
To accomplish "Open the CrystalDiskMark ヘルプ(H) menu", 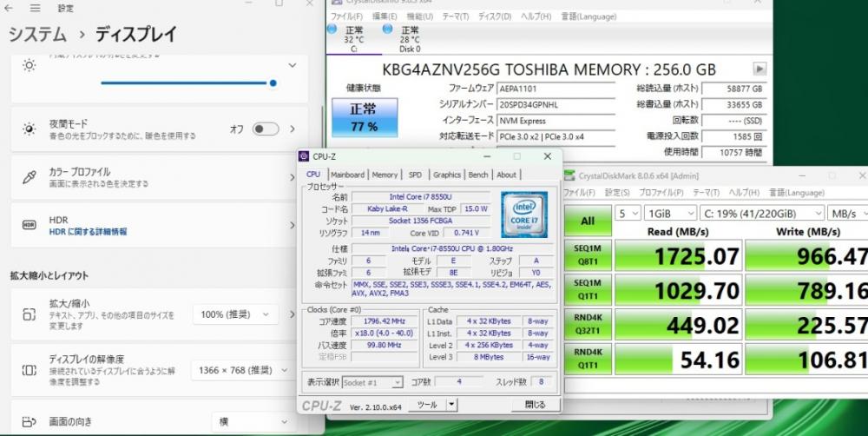I will pos(744,193).
